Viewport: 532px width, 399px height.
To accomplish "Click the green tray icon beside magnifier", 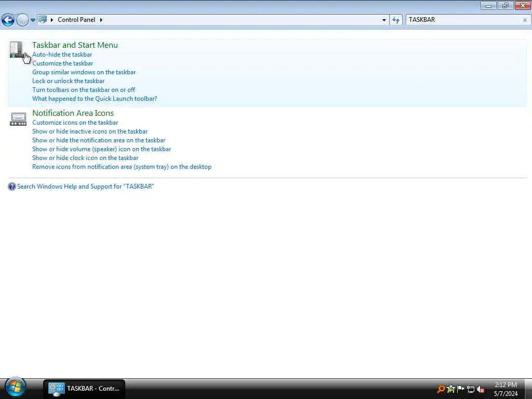I will point(451,389).
